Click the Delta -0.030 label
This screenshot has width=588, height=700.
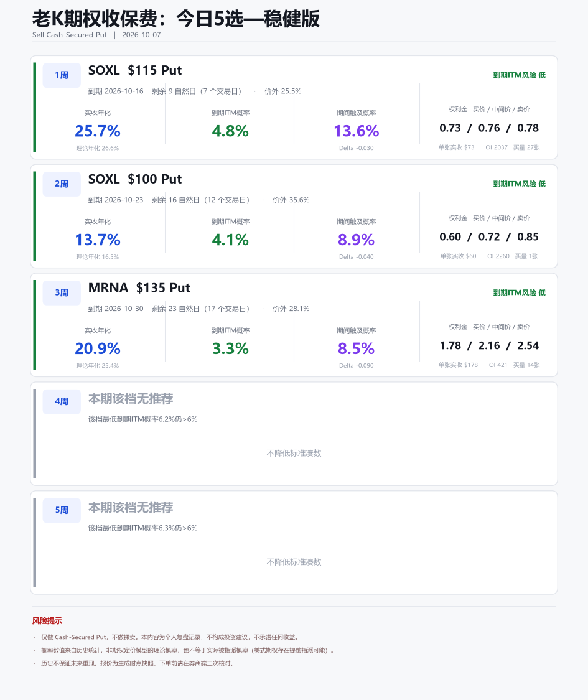tap(357, 148)
